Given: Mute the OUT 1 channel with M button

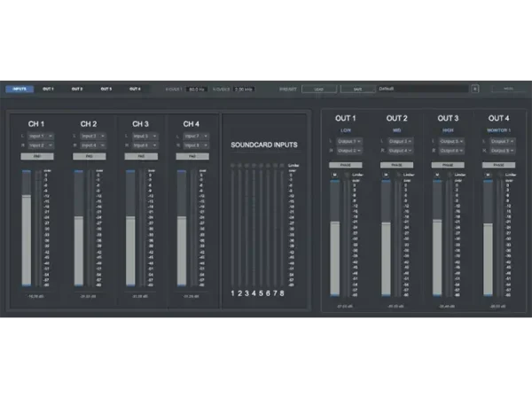Looking at the screenshot, I should point(334,175).
